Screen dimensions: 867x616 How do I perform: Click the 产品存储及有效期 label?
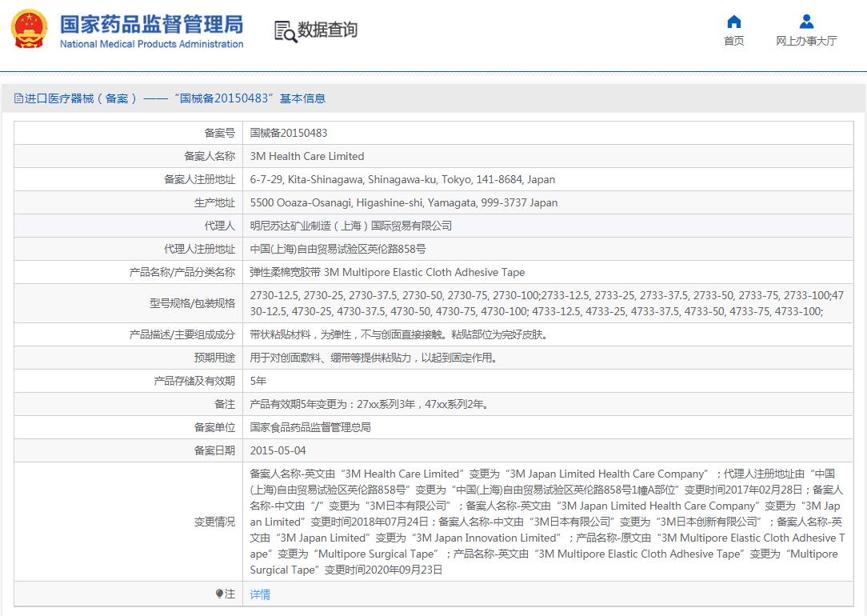[194, 381]
